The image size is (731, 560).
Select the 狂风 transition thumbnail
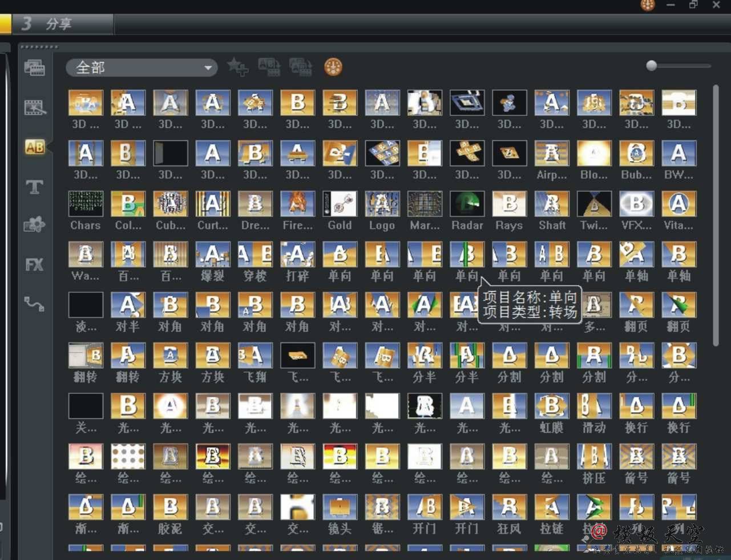509,507
